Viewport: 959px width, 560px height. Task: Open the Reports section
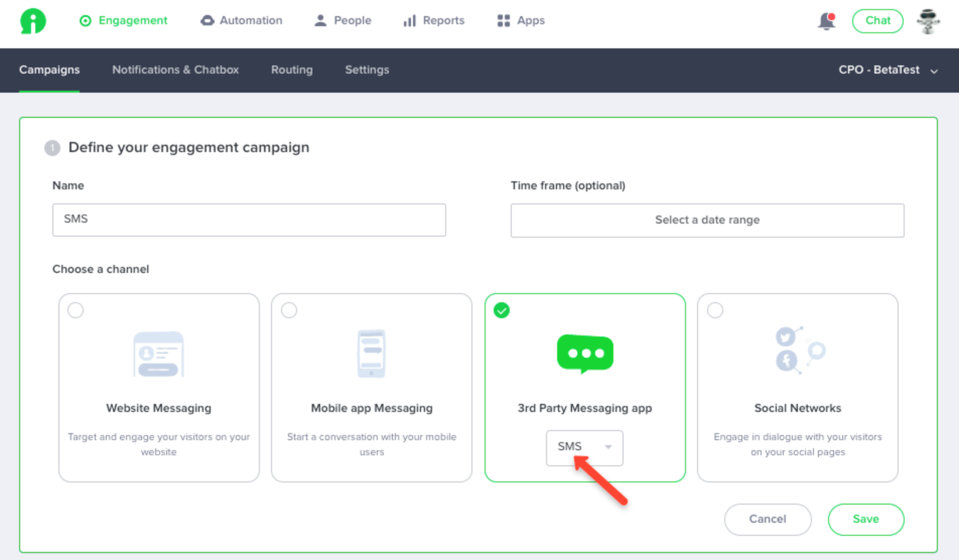[434, 21]
